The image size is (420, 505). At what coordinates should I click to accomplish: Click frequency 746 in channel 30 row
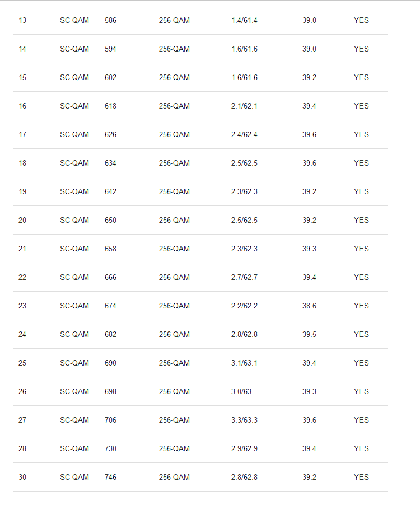coord(110,478)
